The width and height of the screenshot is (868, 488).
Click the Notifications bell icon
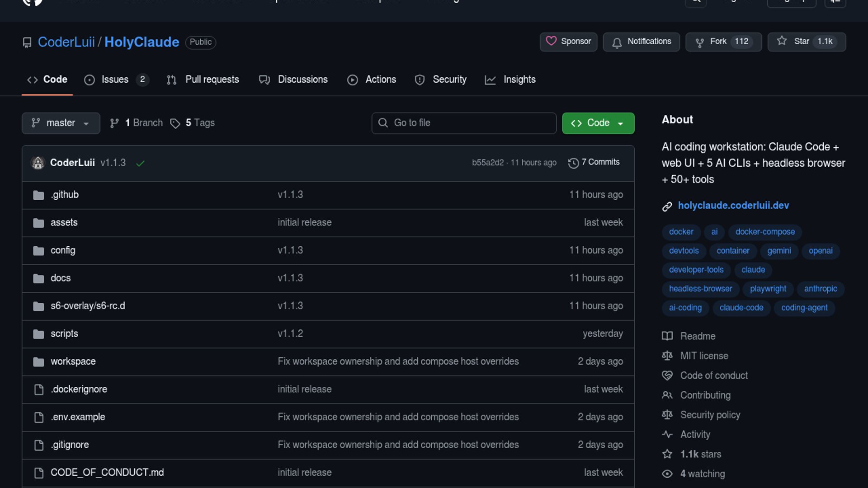pos(617,42)
